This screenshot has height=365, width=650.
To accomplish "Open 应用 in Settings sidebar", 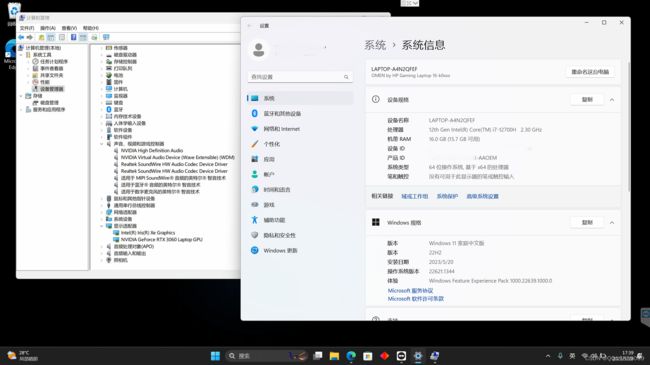I will pyautogui.click(x=300, y=159).
